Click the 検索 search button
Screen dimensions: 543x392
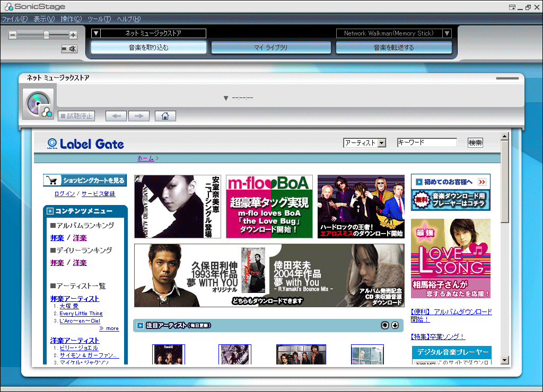tap(475, 142)
